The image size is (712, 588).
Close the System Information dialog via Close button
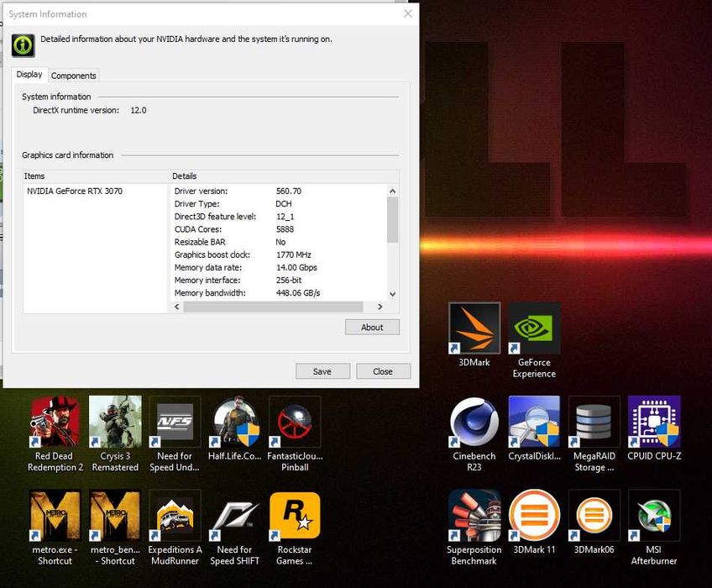point(383,371)
